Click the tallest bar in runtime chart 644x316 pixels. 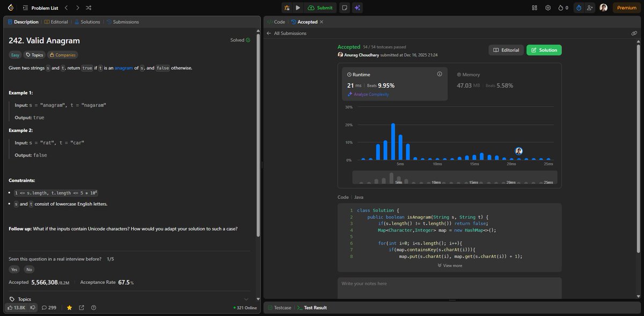(393, 141)
